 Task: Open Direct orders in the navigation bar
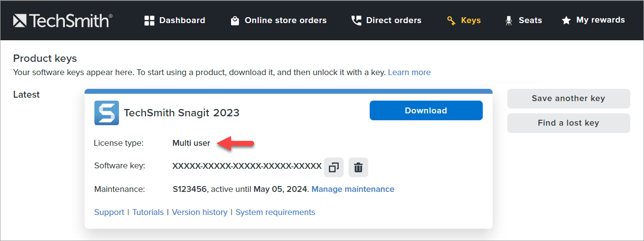(386, 21)
